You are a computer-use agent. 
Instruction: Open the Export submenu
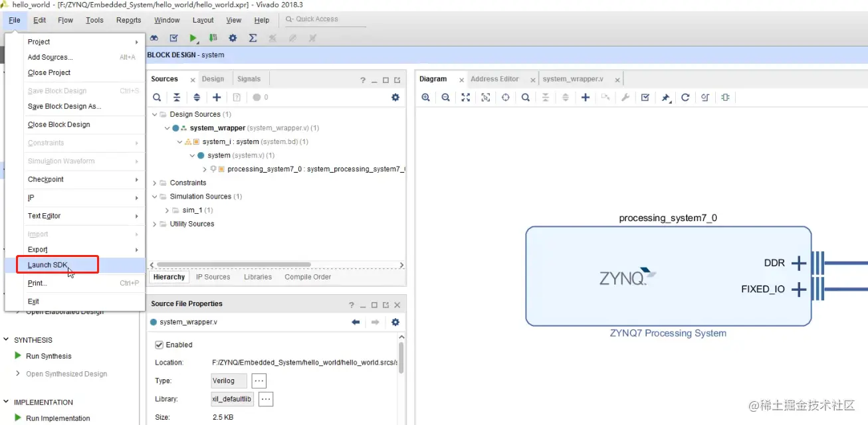coord(75,250)
